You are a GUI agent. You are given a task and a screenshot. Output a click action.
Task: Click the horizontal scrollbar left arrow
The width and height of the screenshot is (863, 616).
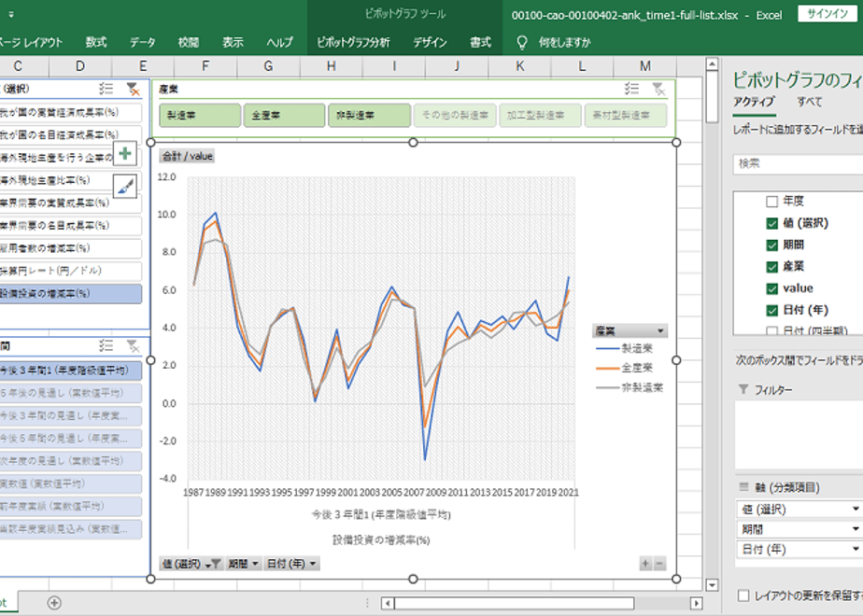(388, 603)
